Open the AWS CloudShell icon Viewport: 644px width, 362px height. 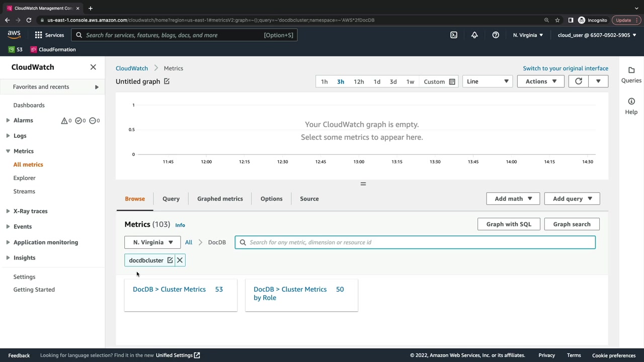[454, 35]
